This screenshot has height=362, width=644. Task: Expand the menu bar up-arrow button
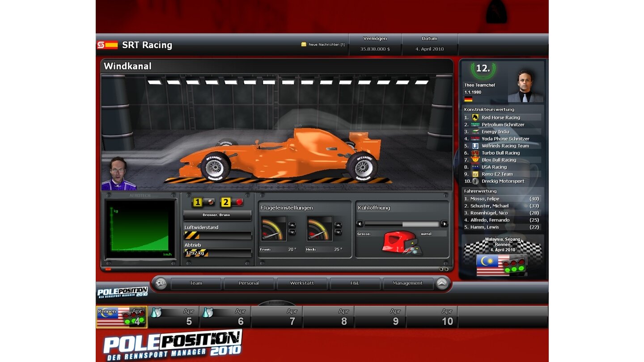(x=442, y=283)
